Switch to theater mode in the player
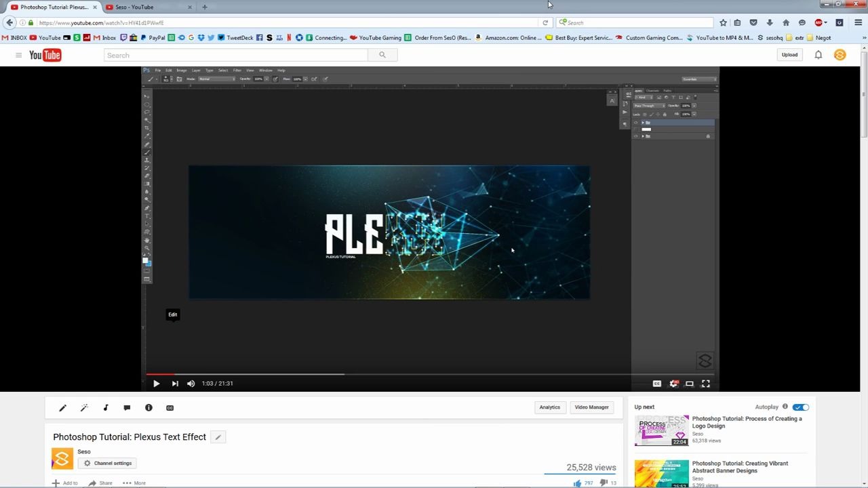This screenshot has width=868, height=488. (689, 384)
